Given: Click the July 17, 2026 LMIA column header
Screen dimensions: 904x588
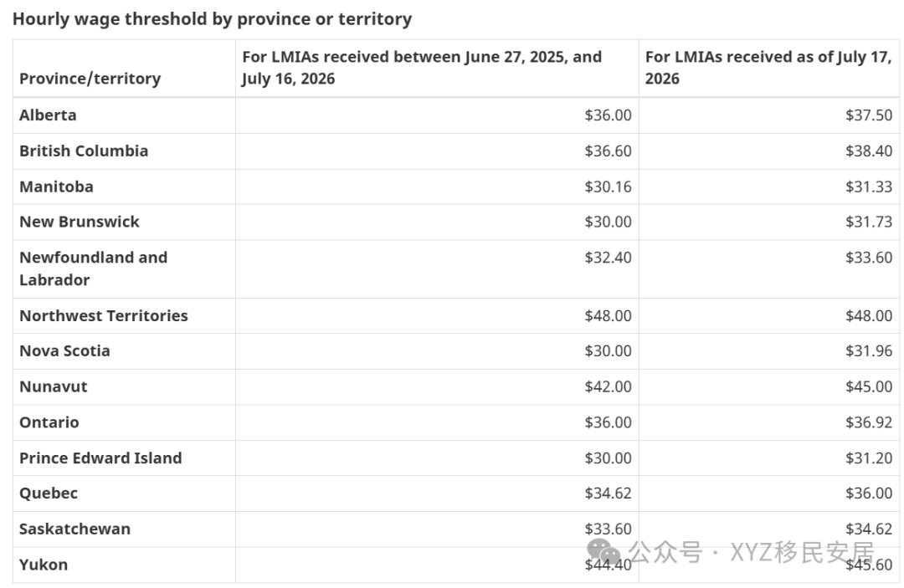Looking at the screenshot, I should (x=768, y=68).
